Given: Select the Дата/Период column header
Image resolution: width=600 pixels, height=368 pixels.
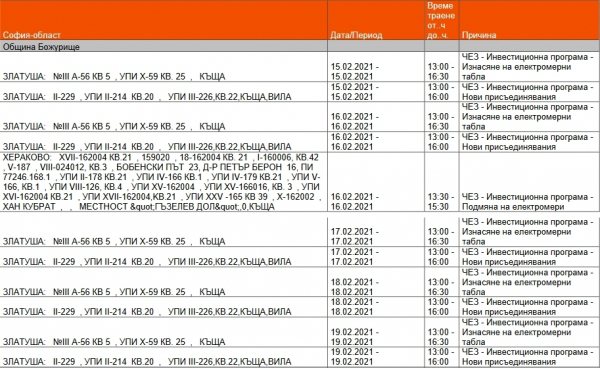Looking at the screenshot, I should pos(376,20).
